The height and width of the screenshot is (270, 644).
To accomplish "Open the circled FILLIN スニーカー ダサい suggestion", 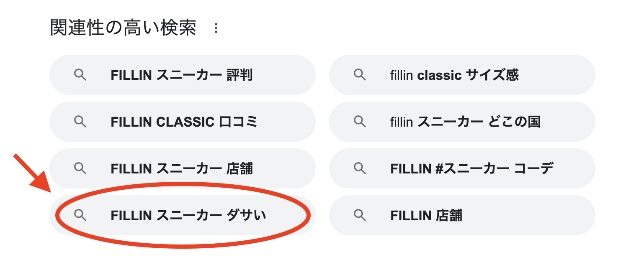I will click(x=182, y=215).
